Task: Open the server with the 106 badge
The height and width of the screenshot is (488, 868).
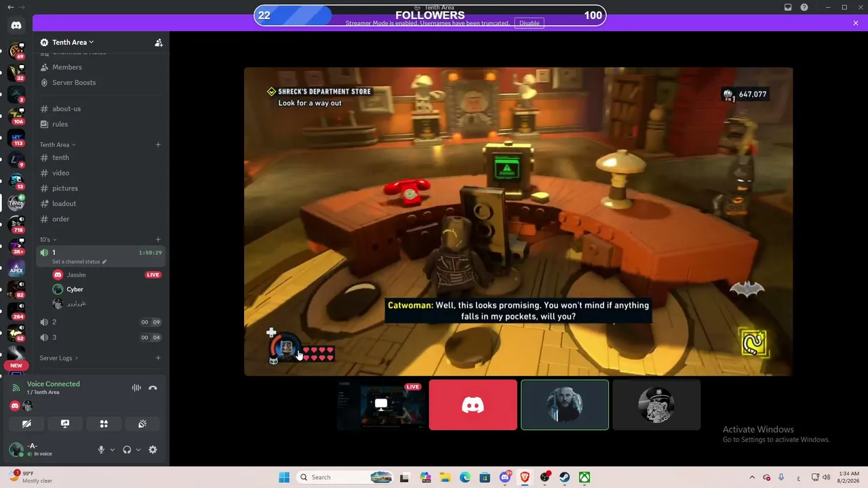Action: click(16, 116)
